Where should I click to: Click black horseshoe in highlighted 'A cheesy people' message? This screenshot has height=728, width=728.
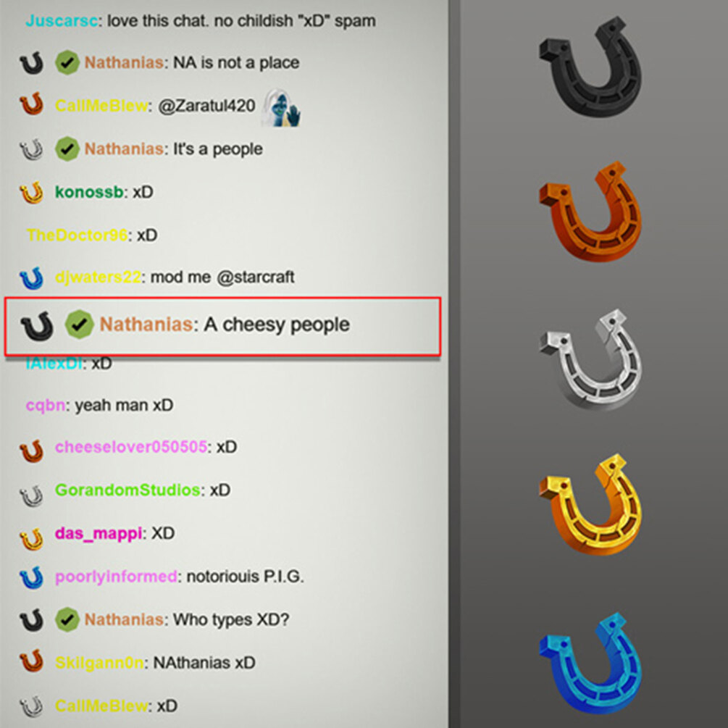click(37, 326)
